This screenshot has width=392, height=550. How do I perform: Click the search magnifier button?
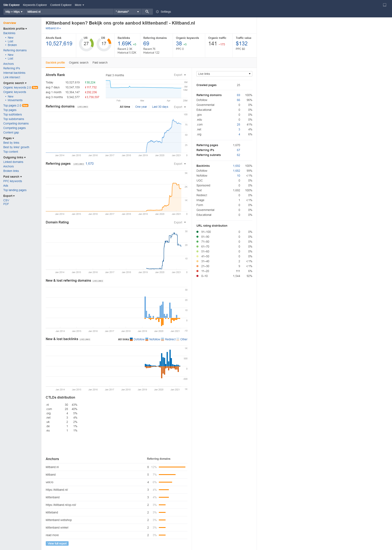click(x=147, y=12)
